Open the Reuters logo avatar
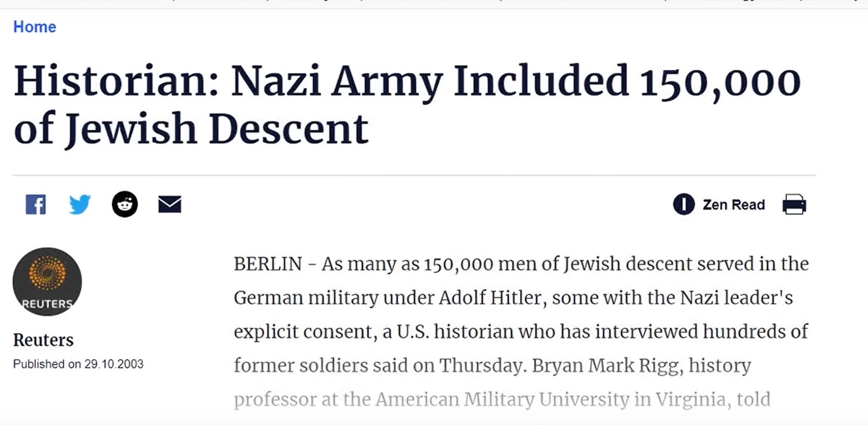The width and height of the screenshot is (868, 425). 48,282
